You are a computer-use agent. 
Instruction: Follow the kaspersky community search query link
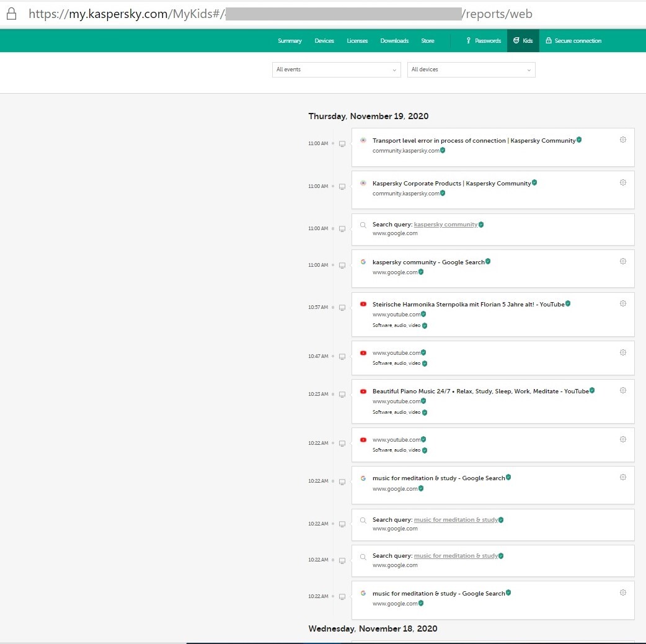click(x=445, y=225)
